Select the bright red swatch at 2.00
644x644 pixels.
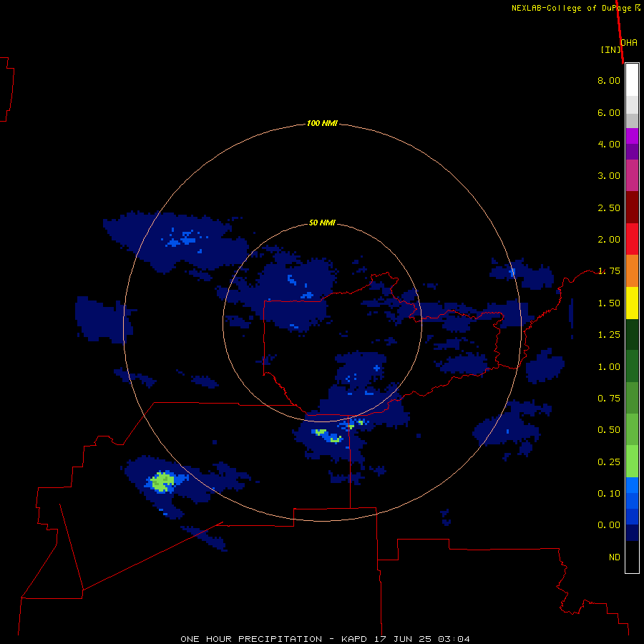coord(632,239)
